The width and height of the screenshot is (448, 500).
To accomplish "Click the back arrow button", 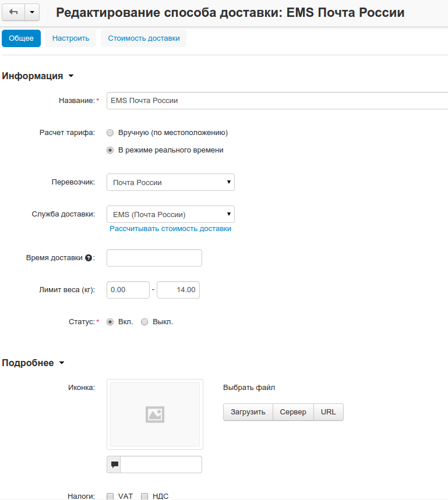I will [13, 12].
